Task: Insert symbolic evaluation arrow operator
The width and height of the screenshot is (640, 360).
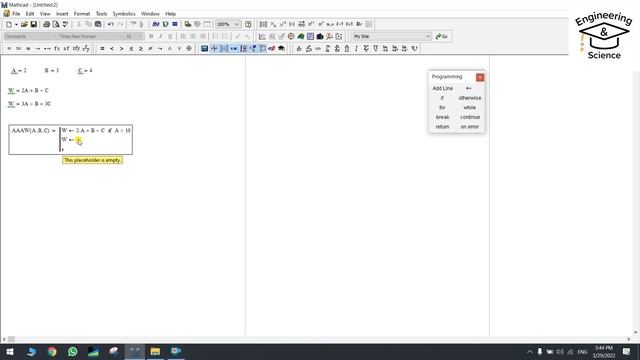Action: 38,49
